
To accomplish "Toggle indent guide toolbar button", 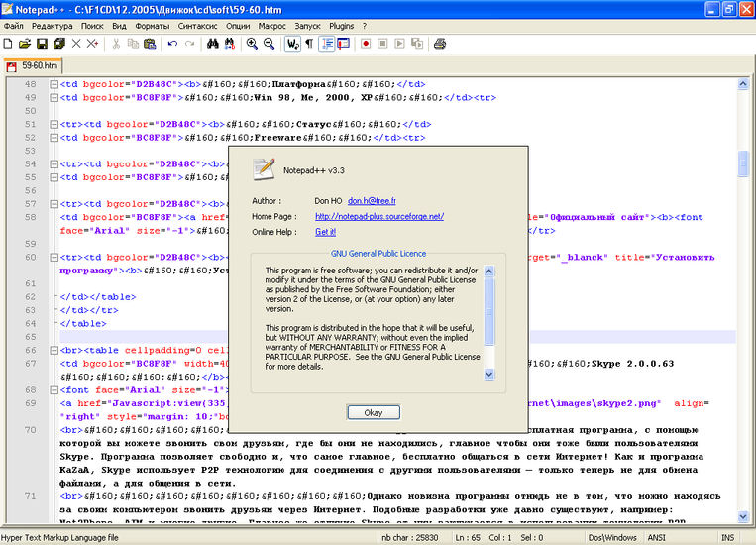I will 327,44.
